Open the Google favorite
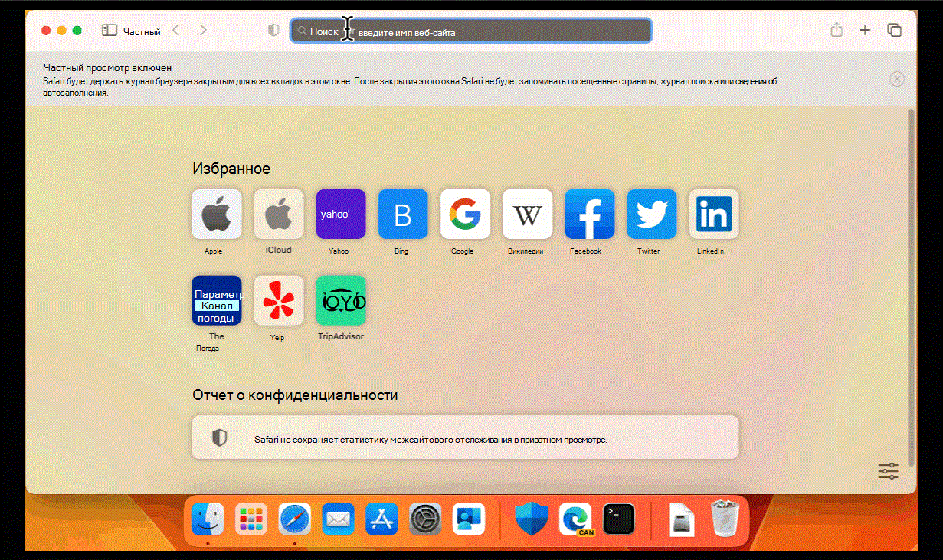 [x=465, y=215]
